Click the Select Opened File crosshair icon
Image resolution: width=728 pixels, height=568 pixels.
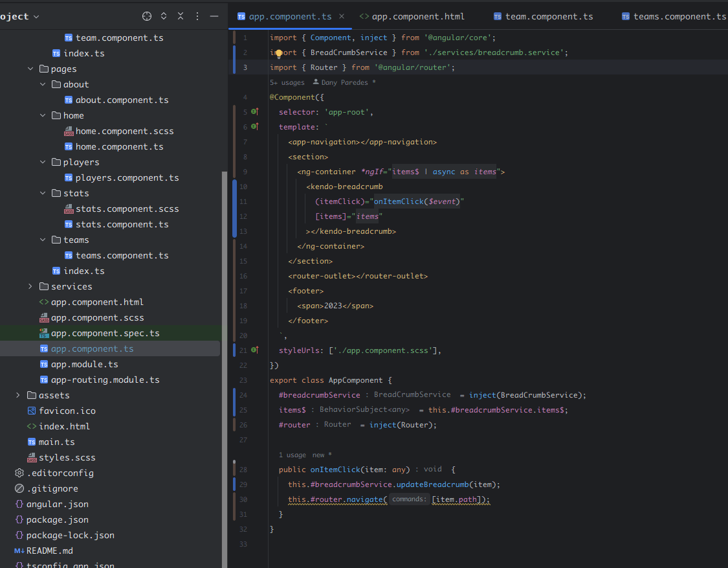click(146, 16)
